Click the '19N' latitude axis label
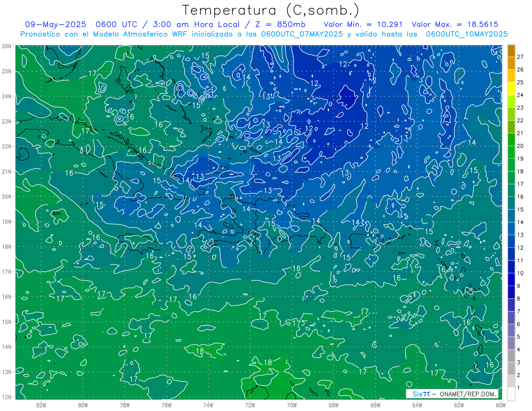Image resolution: width=532 pixels, height=411 pixels. pos(7,221)
